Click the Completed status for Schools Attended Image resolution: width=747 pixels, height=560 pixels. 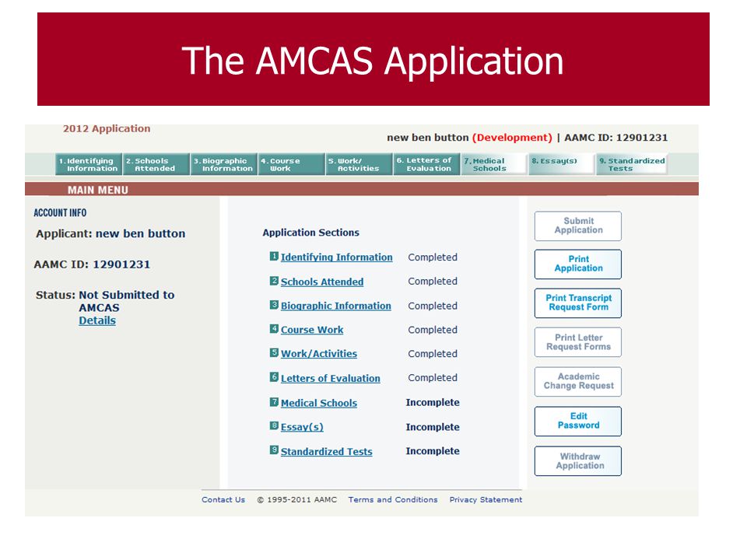(x=433, y=281)
